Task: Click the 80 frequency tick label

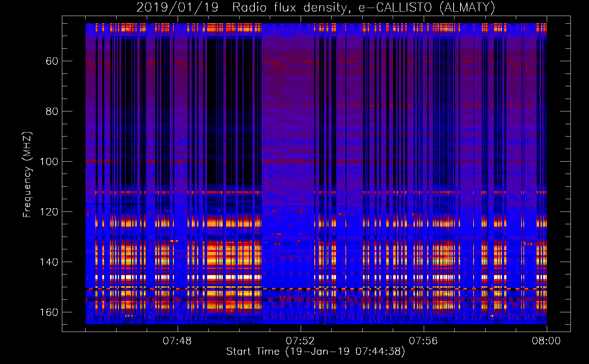Action: point(52,111)
